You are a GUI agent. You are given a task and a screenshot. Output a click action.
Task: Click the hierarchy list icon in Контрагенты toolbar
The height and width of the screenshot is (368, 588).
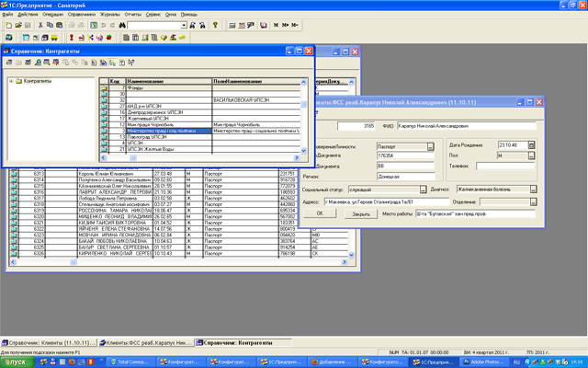[x=112, y=63]
